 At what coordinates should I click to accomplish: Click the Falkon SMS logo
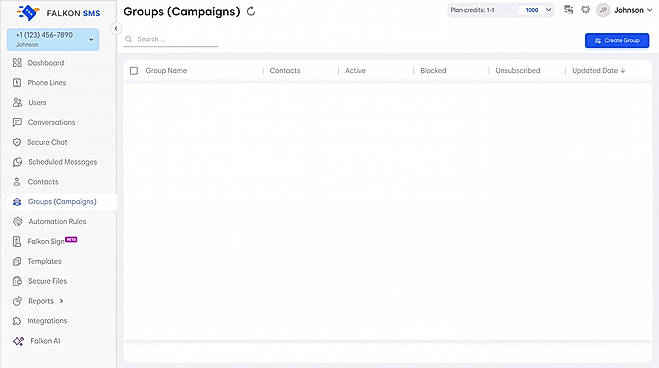tap(58, 13)
